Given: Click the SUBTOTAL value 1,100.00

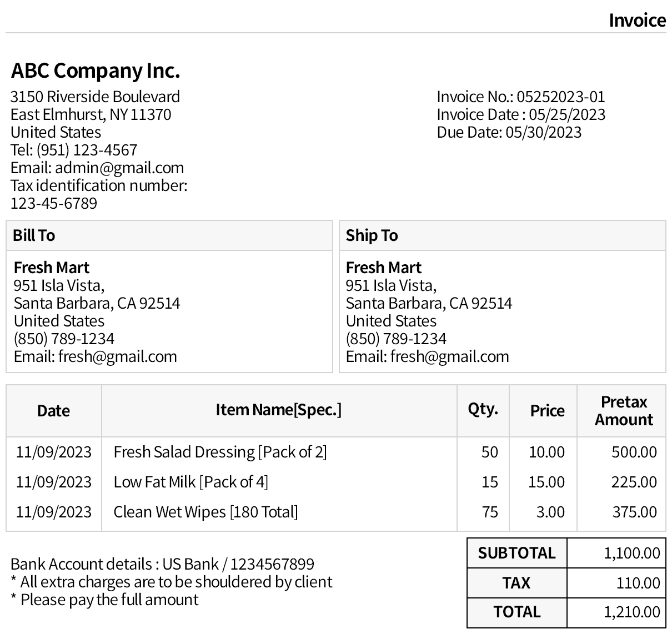Looking at the screenshot, I should 632,553.
